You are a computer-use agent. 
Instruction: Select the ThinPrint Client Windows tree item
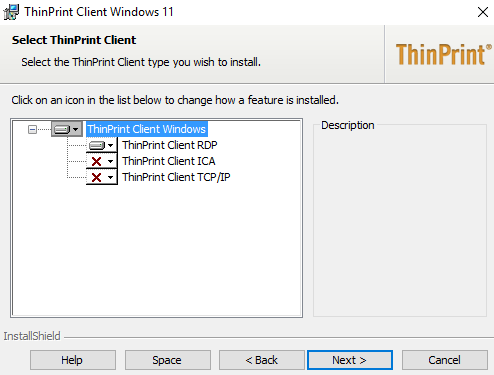click(147, 129)
